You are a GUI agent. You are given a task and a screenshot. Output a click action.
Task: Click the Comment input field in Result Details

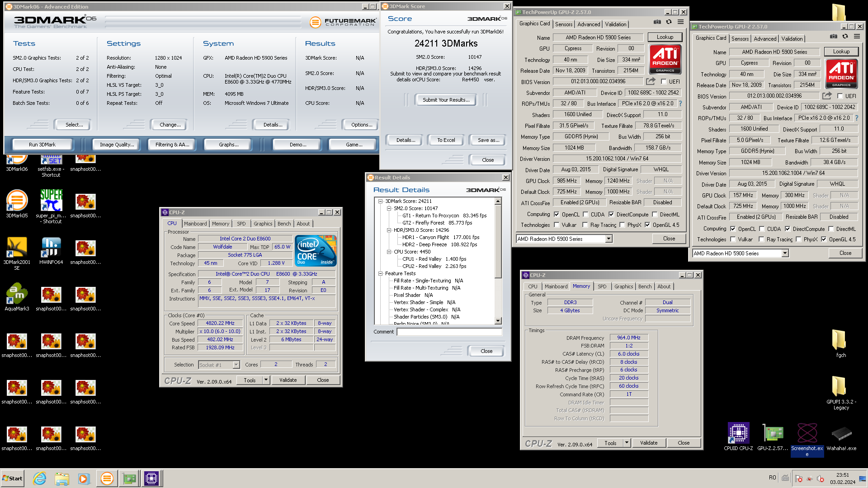(x=449, y=332)
